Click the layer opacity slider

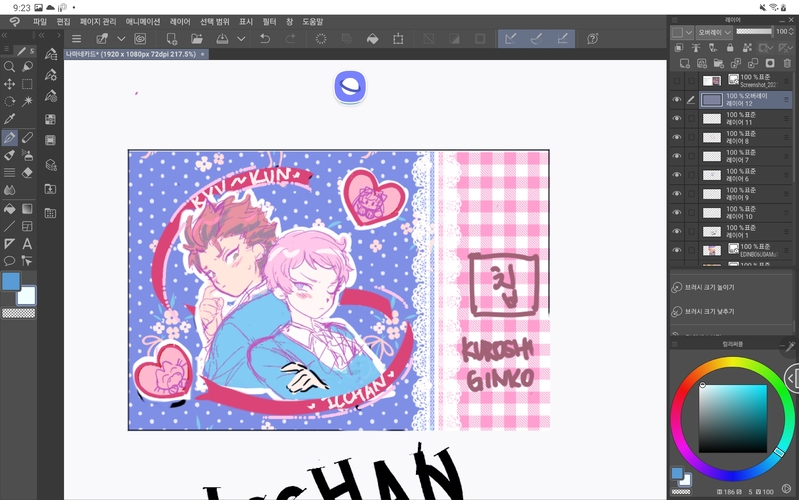pyautogui.click(x=754, y=32)
